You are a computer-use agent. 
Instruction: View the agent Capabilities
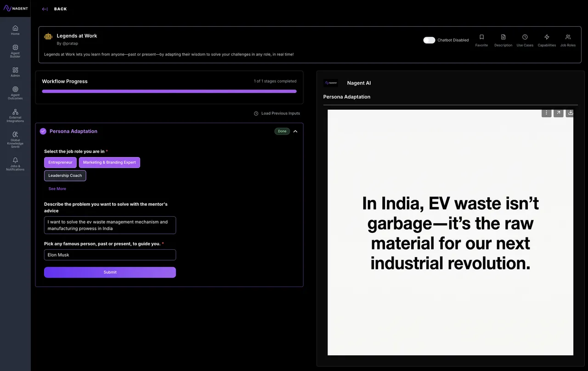547,40
